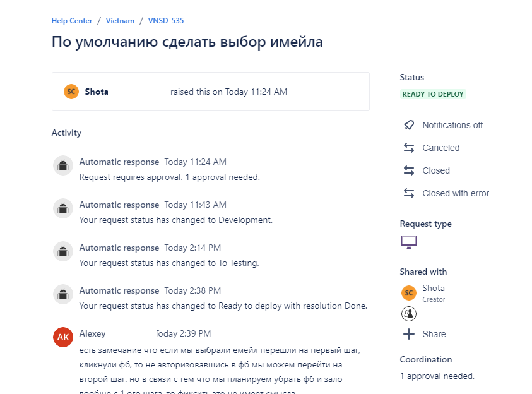Screen dimensions: 532x394
Task: Click the request title 'По умолчанию сделать выбор имейла'
Action: tap(187, 42)
